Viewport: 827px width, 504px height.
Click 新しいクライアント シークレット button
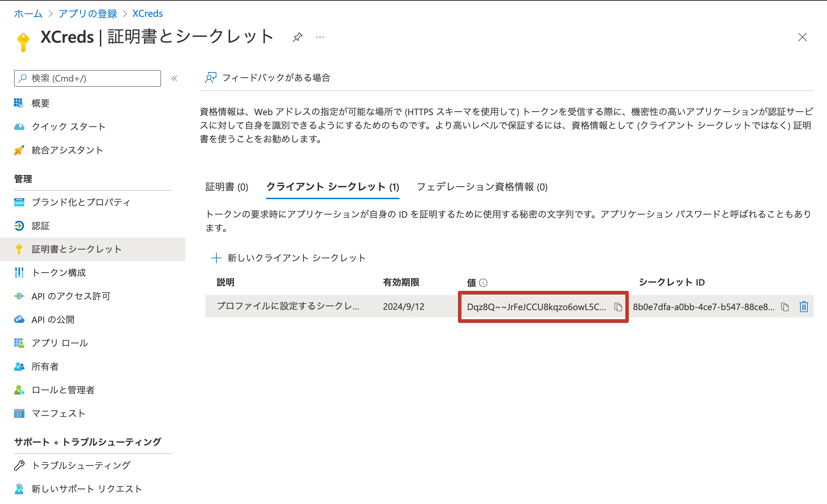(289, 258)
